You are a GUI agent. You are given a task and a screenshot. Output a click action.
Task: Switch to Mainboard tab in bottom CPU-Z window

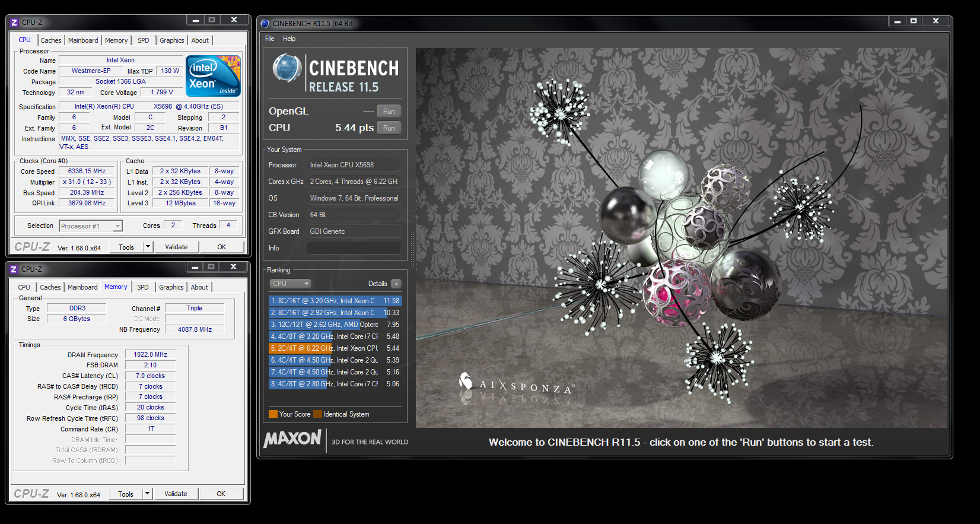[x=82, y=287]
